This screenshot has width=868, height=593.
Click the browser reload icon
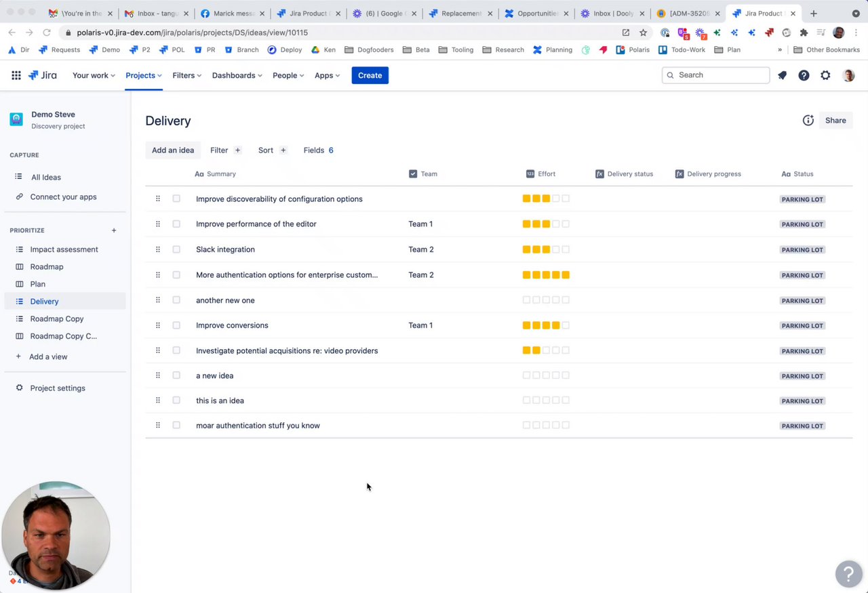click(x=47, y=33)
